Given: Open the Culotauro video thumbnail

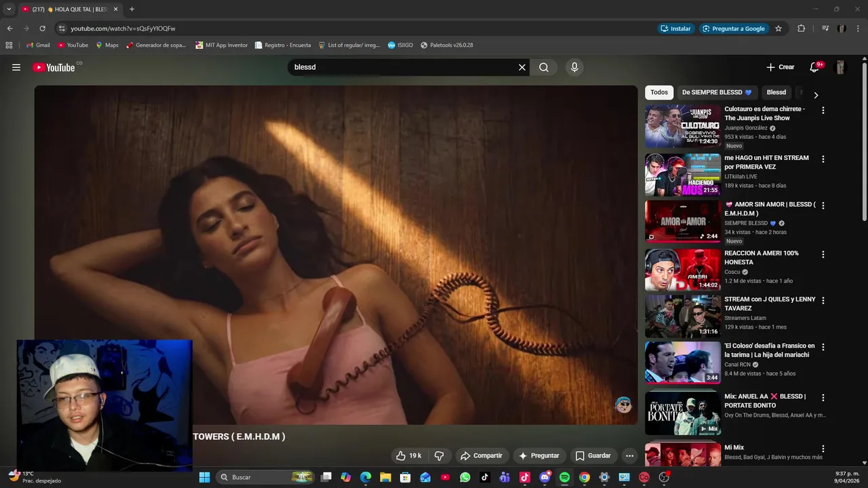Looking at the screenshot, I should tap(682, 126).
